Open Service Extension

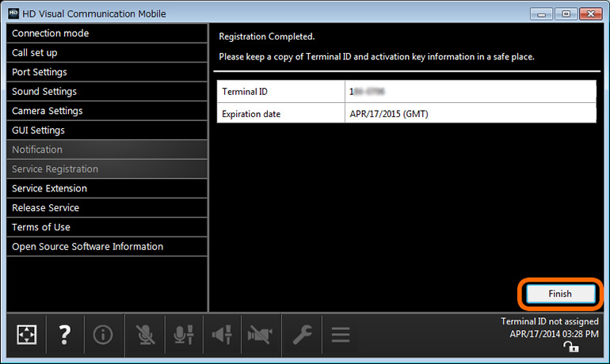[107, 188]
